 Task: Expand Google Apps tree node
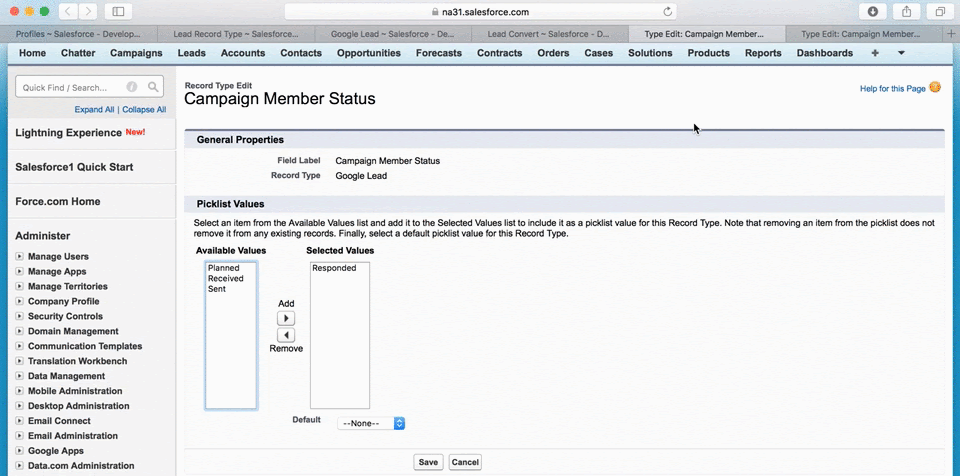point(20,451)
